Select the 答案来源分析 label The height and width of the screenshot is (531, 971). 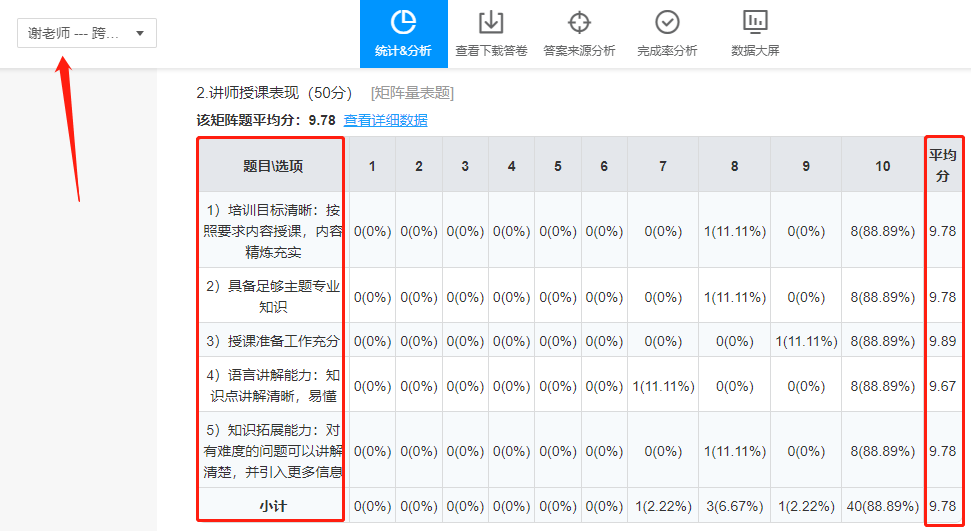pos(579,51)
